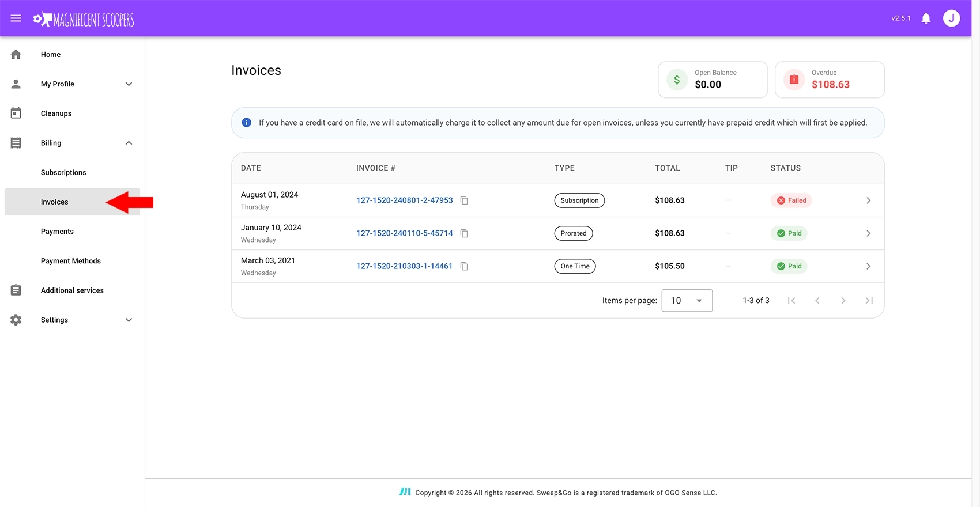Image resolution: width=980 pixels, height=507 pixels.
Task: Open the Items per page dropdown
Action: tap(687, 301)
